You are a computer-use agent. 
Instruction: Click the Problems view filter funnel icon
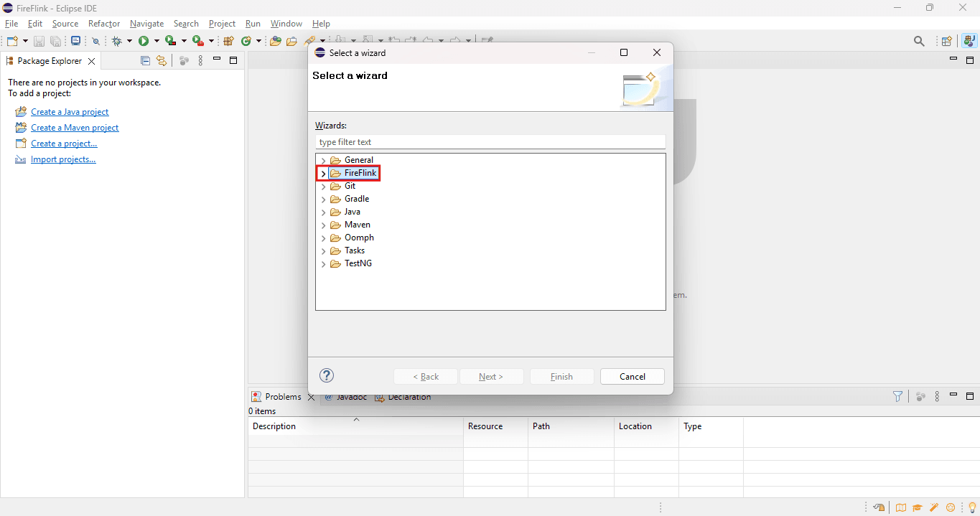897,396
